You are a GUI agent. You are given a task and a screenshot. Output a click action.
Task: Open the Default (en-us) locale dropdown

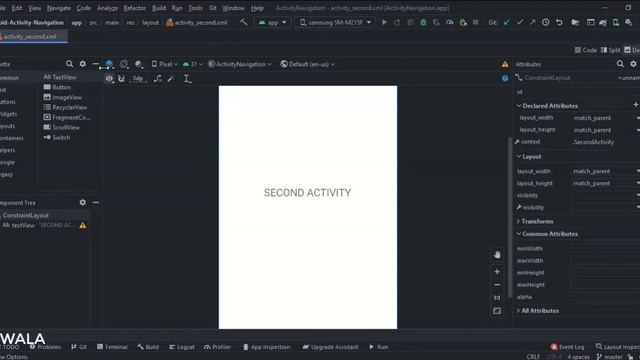coord(308,64)
